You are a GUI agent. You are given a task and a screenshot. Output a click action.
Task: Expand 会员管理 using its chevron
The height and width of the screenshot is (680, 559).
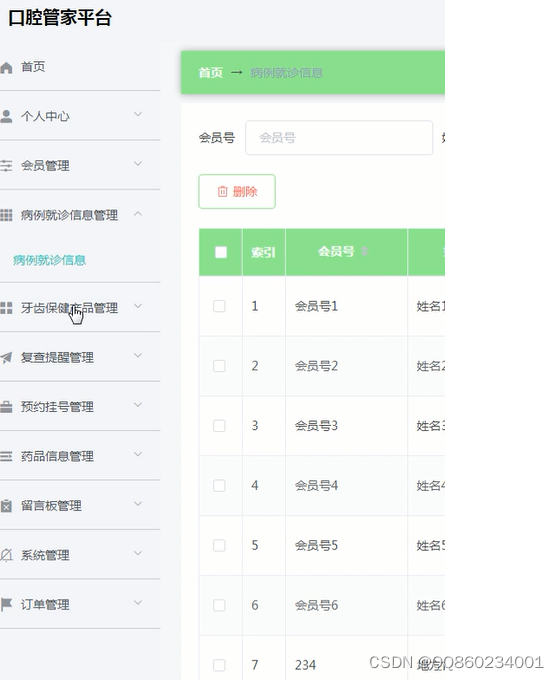tap(138, 164)
